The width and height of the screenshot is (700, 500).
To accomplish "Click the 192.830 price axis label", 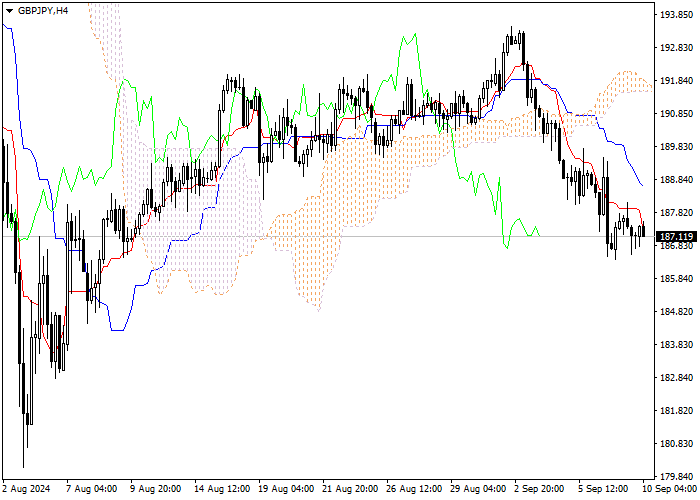I will [676, 48].
